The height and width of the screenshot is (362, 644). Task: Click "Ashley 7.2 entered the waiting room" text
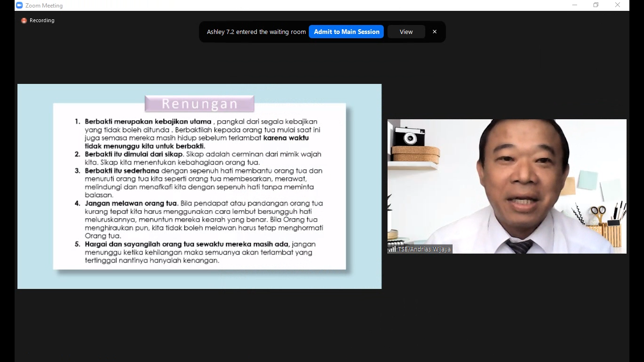click(x=256, y=32)
